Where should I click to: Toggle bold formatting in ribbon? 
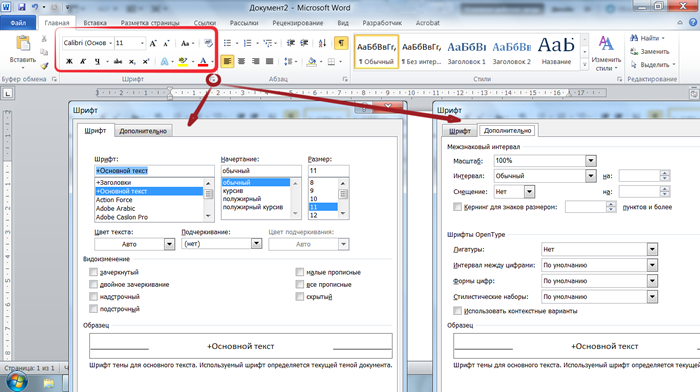[69, 61]
